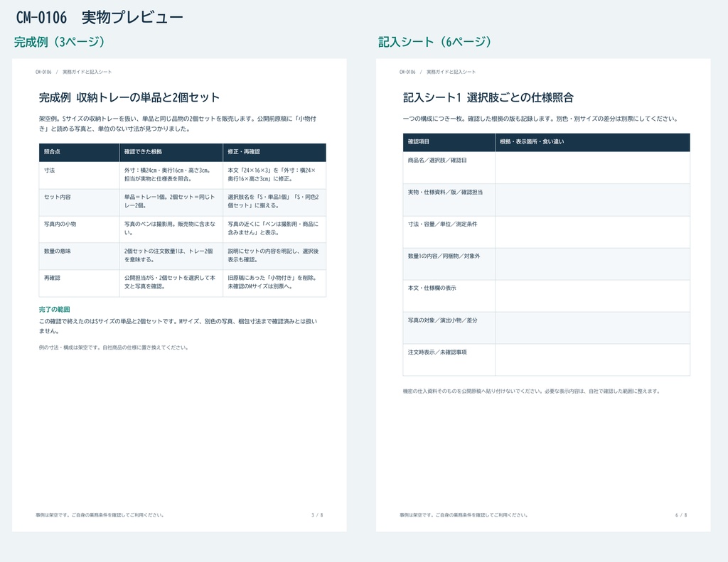The width and height of the screenshot is (728, 562).
Task: Click the "根拠・表示箇所・食い違い" column header
Action: [592, 142]
